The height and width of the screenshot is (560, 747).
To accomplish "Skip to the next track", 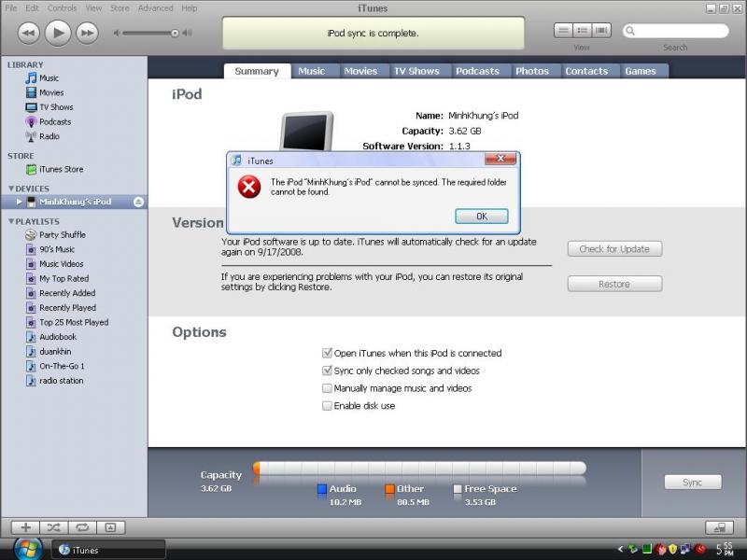I will click(87, 33).
